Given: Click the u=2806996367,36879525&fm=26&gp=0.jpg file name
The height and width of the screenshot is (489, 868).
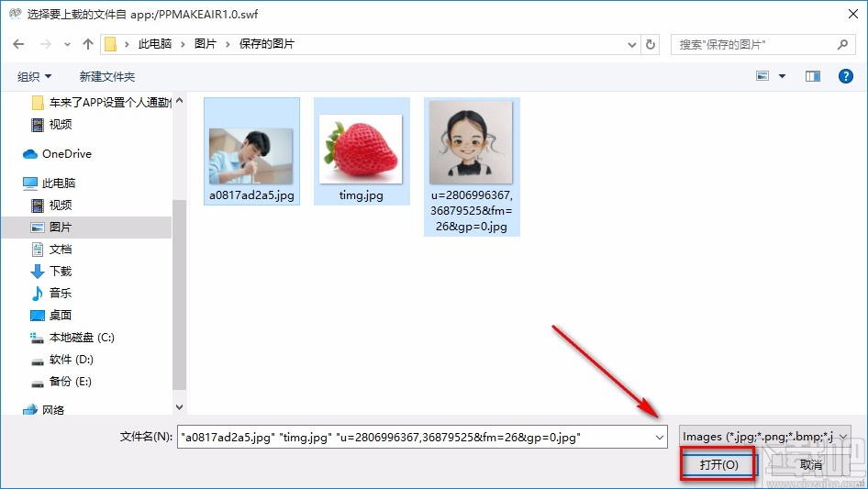Looking at the screenshot, I should click(x=472, y=211).
